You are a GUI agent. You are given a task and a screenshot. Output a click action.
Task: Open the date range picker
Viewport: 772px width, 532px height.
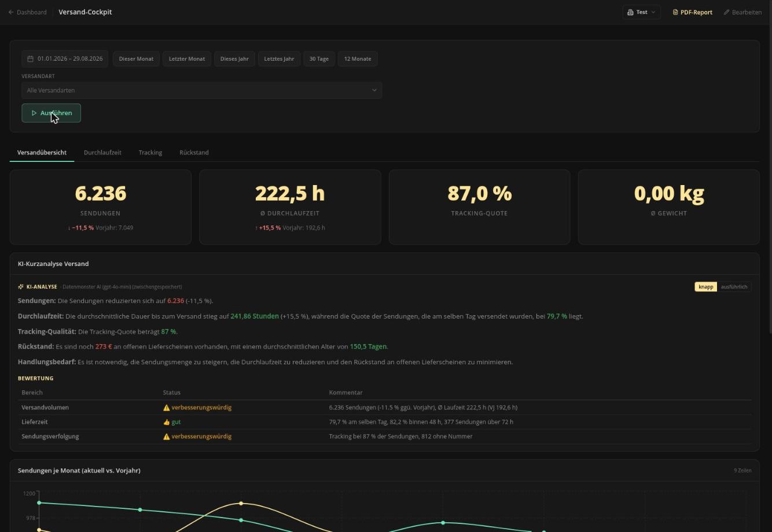pyautogui.click(x=65, y=59)
